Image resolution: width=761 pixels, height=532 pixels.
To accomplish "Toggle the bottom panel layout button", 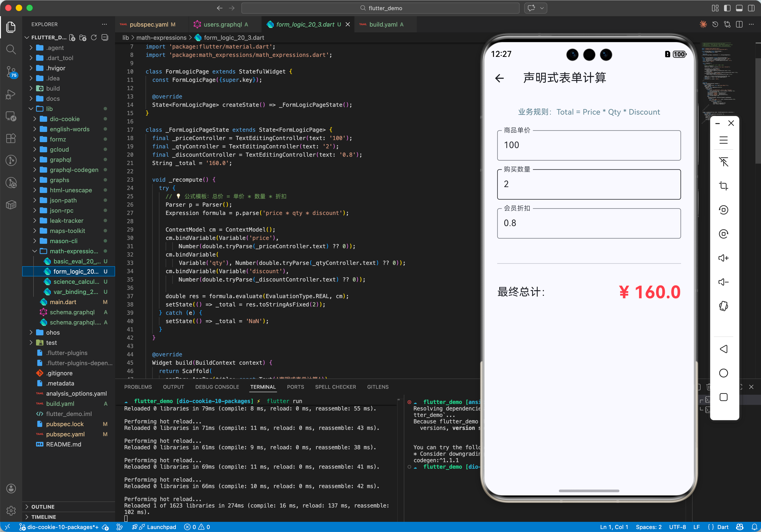I will tap(739, 8).
